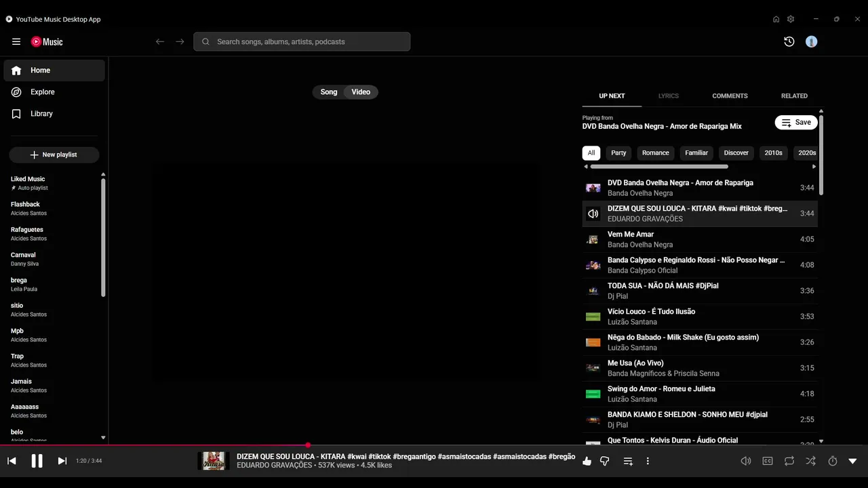
Task: Filter the queue by Romance
Action: [x=656, y=152]
